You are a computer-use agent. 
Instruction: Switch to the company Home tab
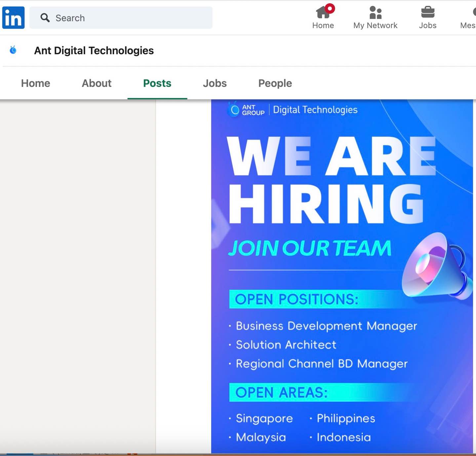[36, 83]
